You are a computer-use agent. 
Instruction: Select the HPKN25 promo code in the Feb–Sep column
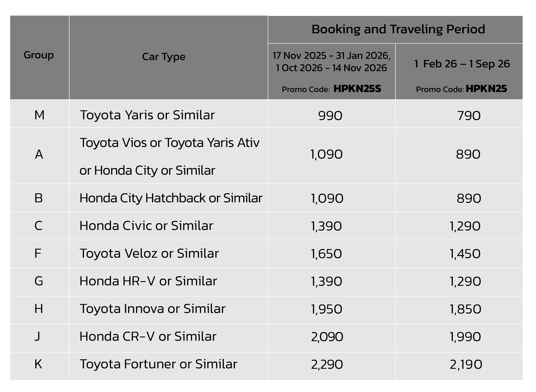(x=486, y=89)
